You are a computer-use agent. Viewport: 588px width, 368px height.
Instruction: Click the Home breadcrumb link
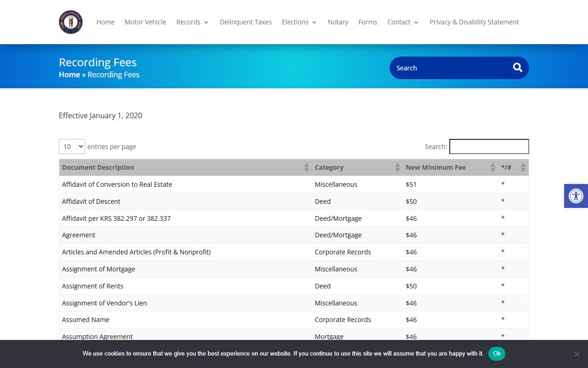[x=69, y=75]
